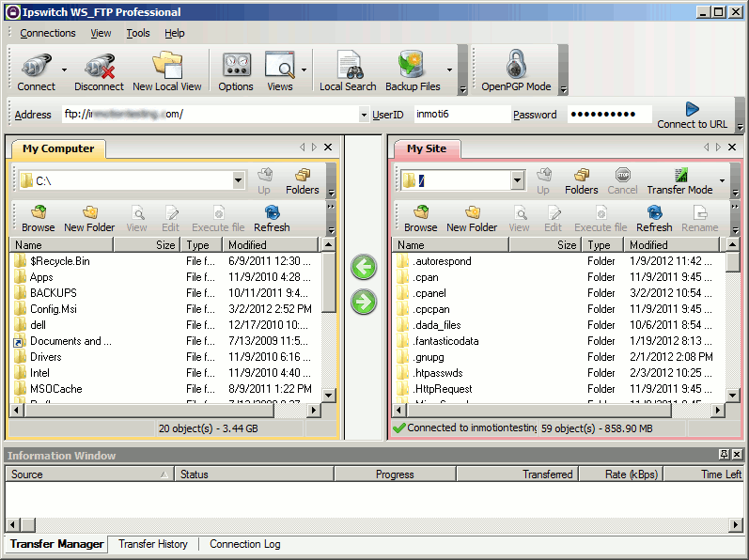
Task: Expand the Address URL dropdown
Action: point(364,115)
